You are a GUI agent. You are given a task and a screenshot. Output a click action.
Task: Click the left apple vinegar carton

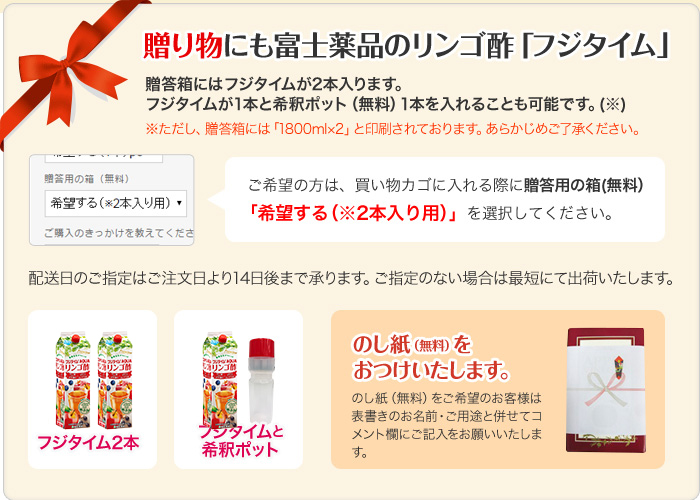pyautogui.click(x=73, y=380)
